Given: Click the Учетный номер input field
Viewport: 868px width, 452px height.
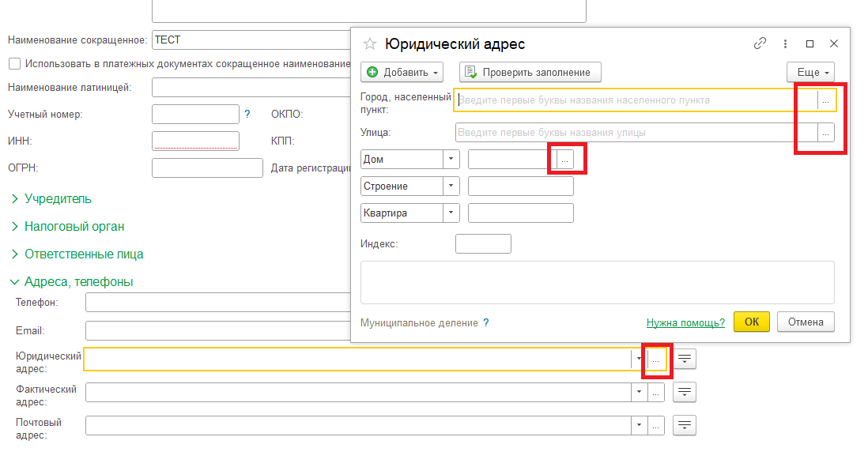Looking at the screenshot, I should tap(195, 114).
